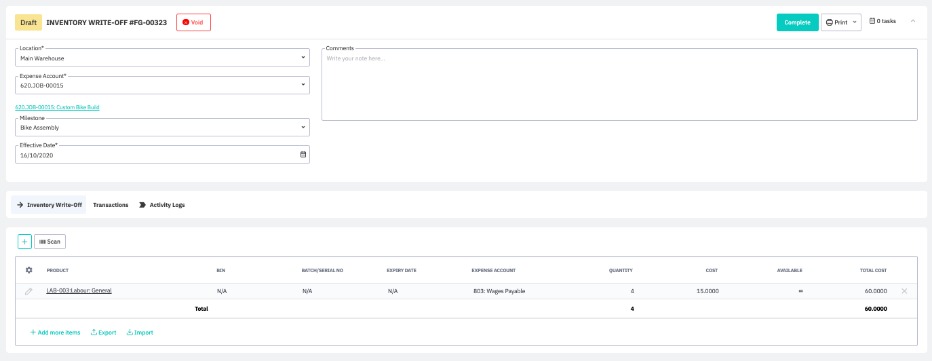This screenshot has height=361, width=932.
Task: Click the Scan barcode button
Action: tap(50, 242)
